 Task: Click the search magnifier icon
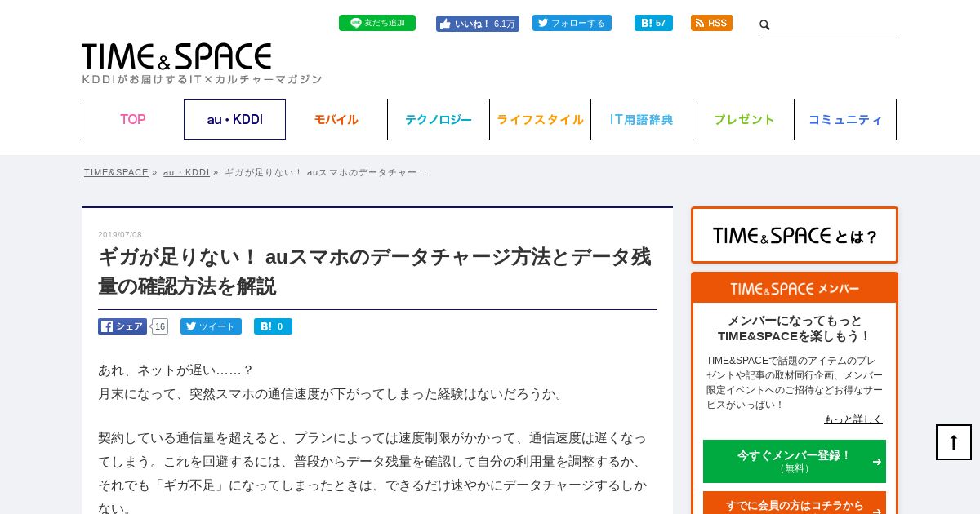point(765,25)
